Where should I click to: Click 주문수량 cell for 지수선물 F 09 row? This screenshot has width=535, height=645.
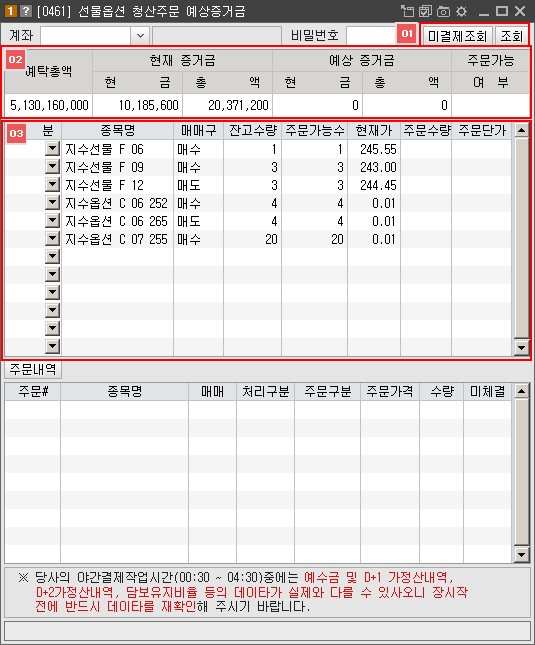coord(426,167)
